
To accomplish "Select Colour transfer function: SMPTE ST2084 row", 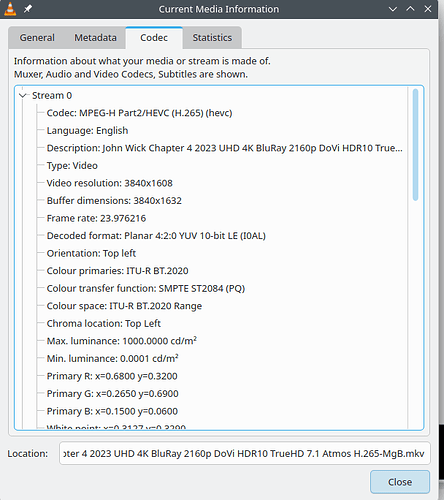I will (x=146, y=288).
